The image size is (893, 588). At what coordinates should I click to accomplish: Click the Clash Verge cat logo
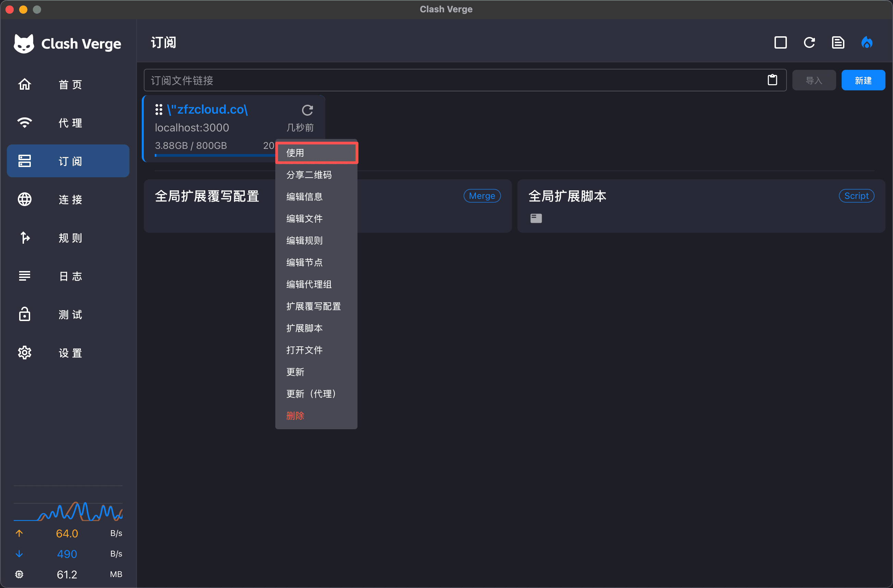coord(24,44)
